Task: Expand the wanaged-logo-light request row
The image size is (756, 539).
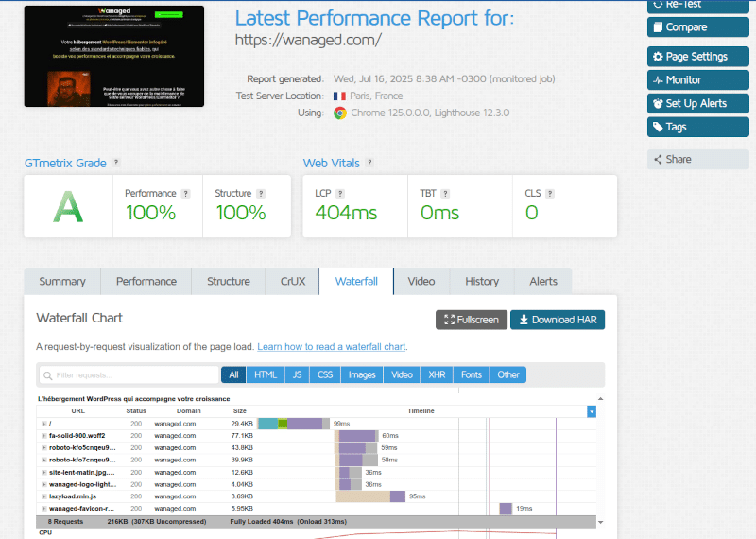Action: pos(43,484)
